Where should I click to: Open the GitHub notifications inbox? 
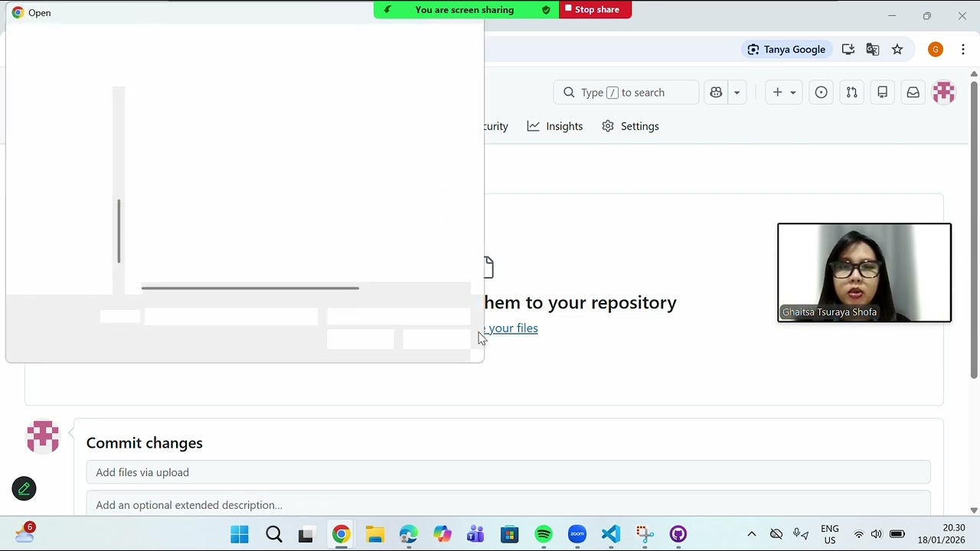(x=913, y=93)
